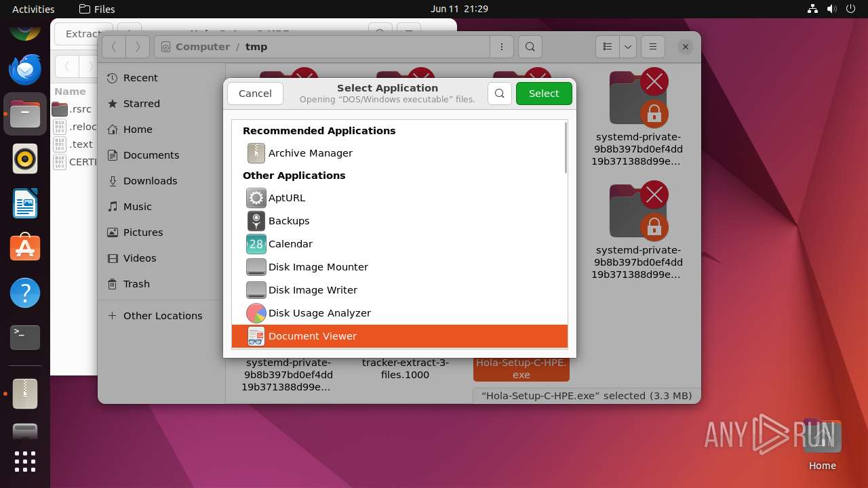Image resolution: width=868 pixels, height=488 pixels.
Task: Open Videos in sidebar
Action: (161, 258)
